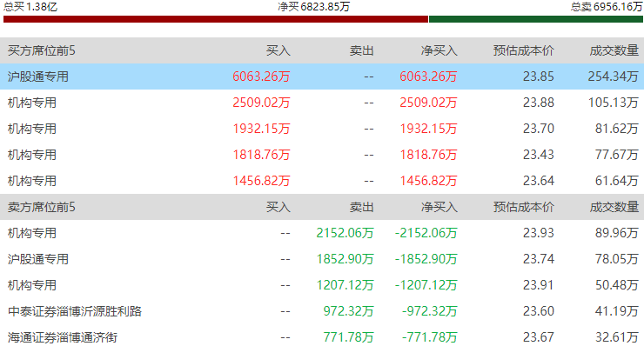Sort buyers by the 预估成本价 column header

click(x=524, y=50)
